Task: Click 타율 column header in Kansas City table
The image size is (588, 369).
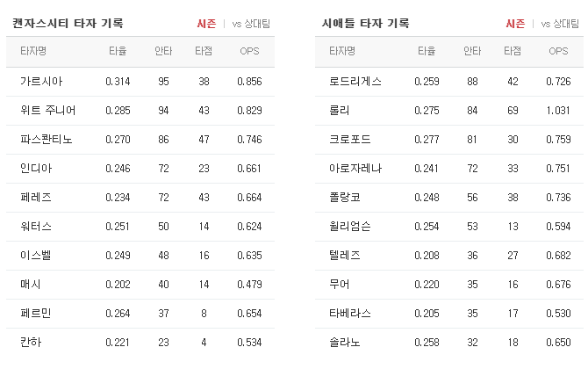Action: (x=118, y=51)
